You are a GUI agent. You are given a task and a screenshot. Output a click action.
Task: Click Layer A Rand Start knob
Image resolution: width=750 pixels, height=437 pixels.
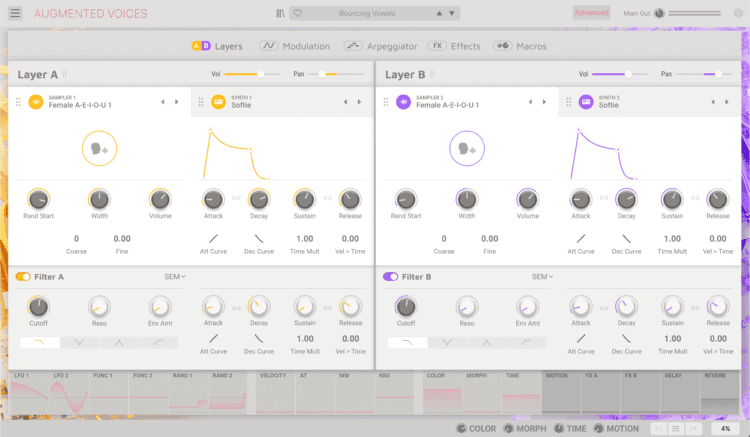pyautogui.click(x=38, y=199)
